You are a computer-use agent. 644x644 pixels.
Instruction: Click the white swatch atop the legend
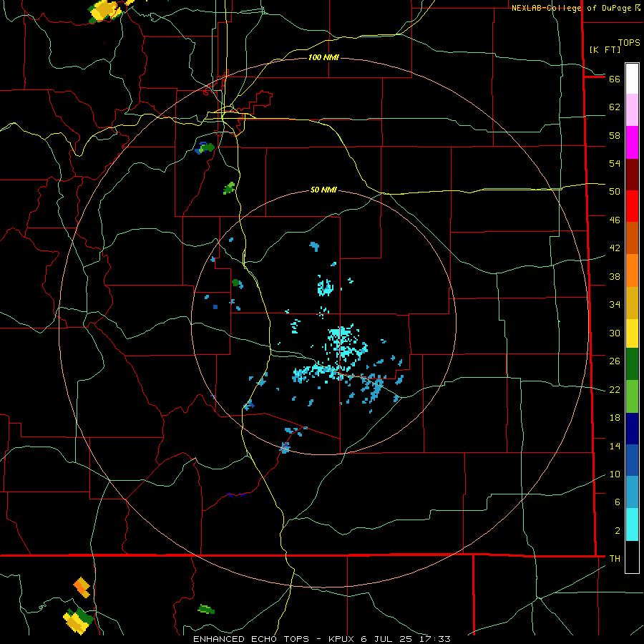point(632,79)
